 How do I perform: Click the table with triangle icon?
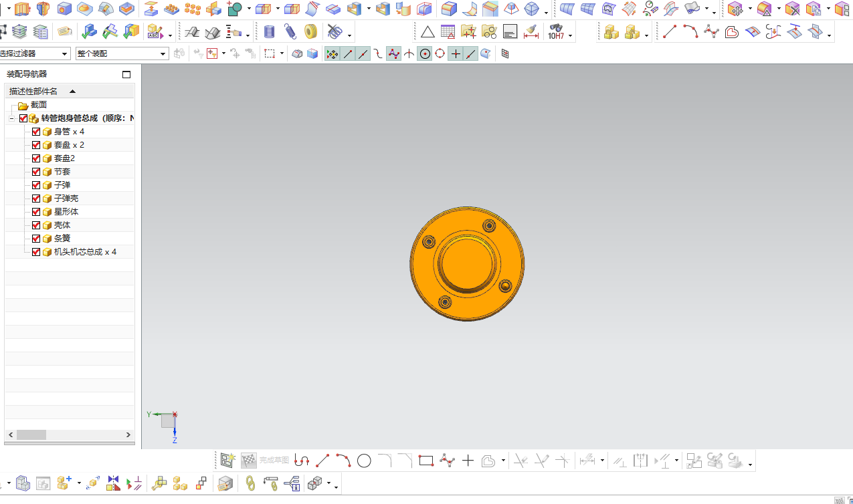coord(448,31)
